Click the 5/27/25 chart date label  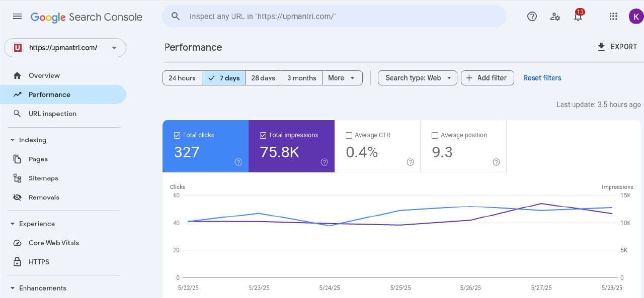tap(541, 288)
